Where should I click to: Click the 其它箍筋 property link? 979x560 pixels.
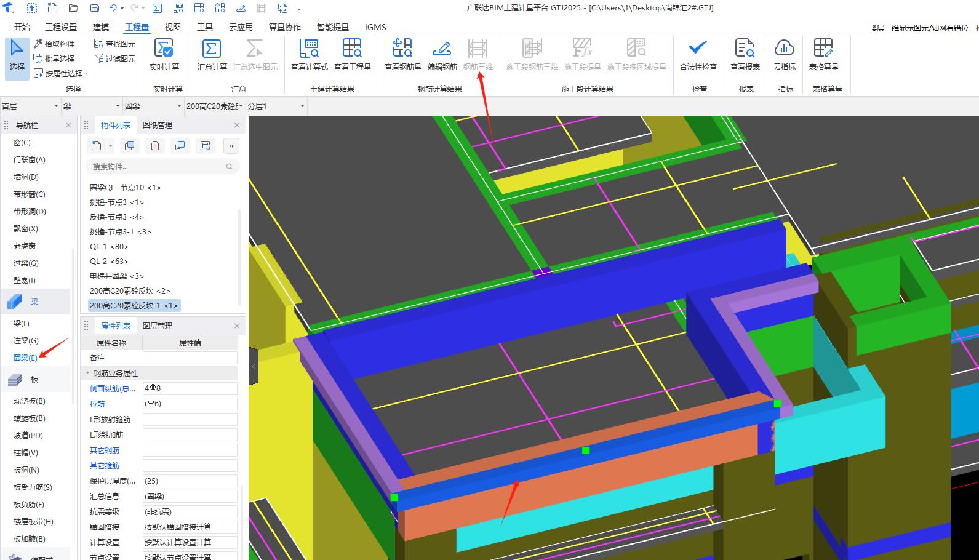[x=105, y=465]
